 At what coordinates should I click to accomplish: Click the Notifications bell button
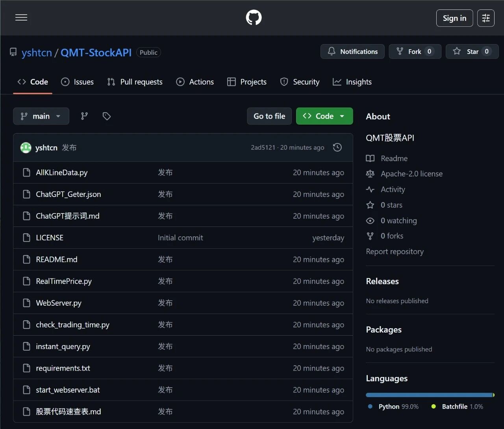pyautogui.click(x=352, y=52)
